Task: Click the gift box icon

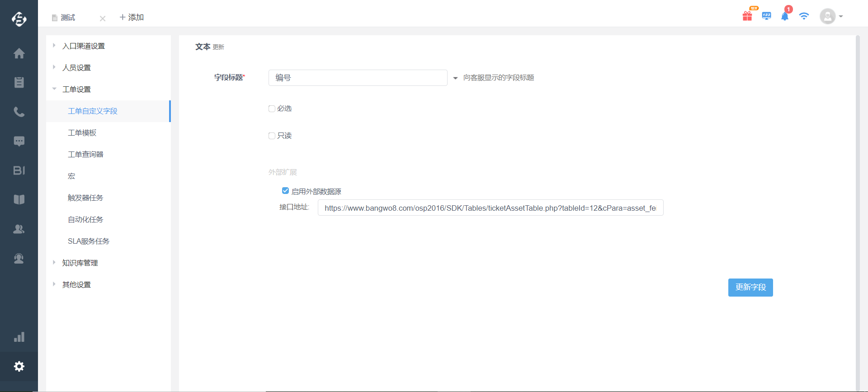Action: 747,16
